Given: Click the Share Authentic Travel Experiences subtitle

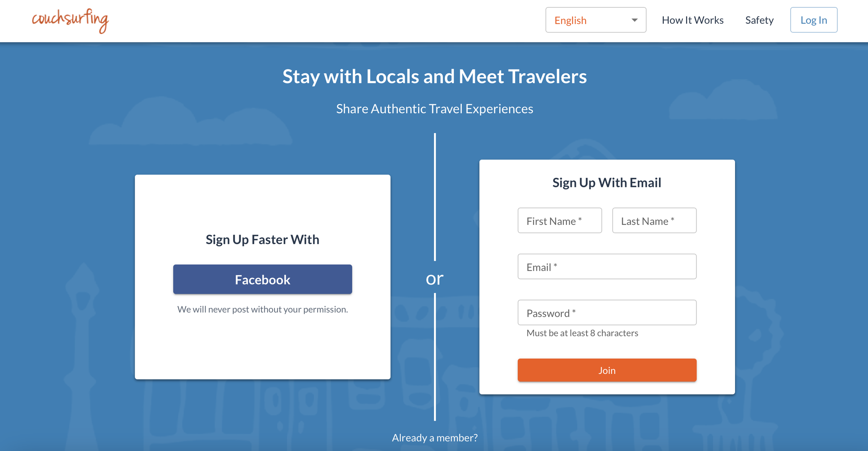Looking at the screenshot, I should [x=435, y=109].
